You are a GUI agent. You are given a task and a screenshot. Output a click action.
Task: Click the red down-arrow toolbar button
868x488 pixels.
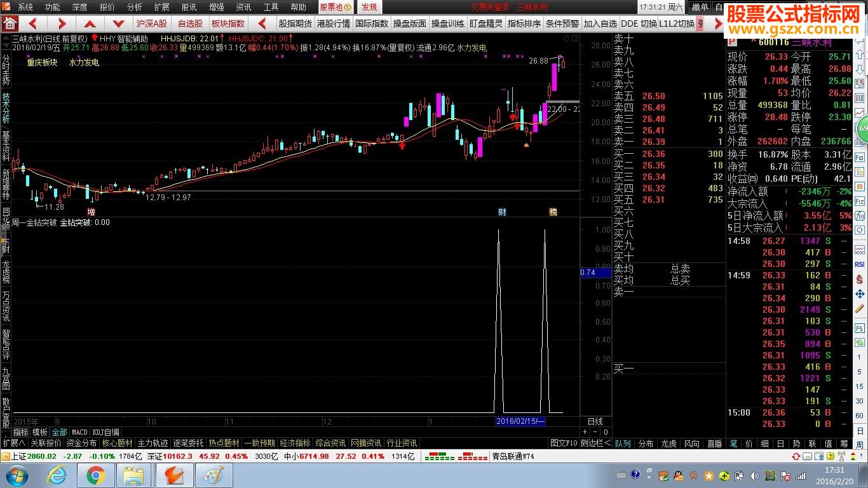tap(118, 24)
